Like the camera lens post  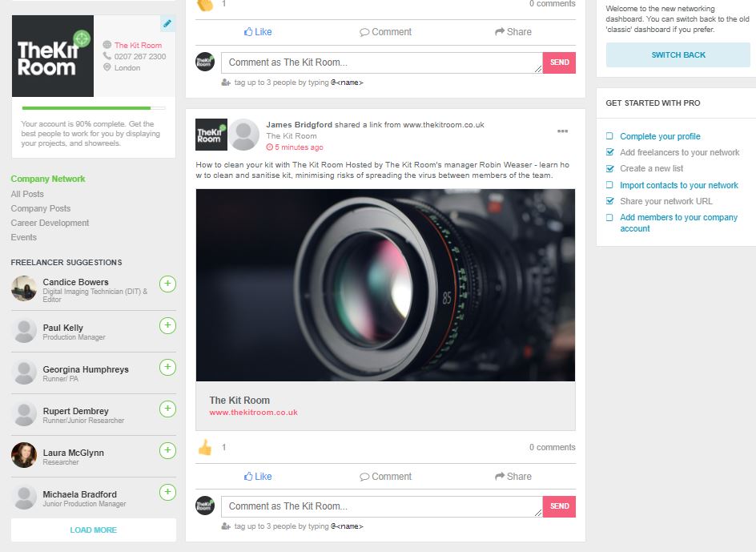pos(258,476)
